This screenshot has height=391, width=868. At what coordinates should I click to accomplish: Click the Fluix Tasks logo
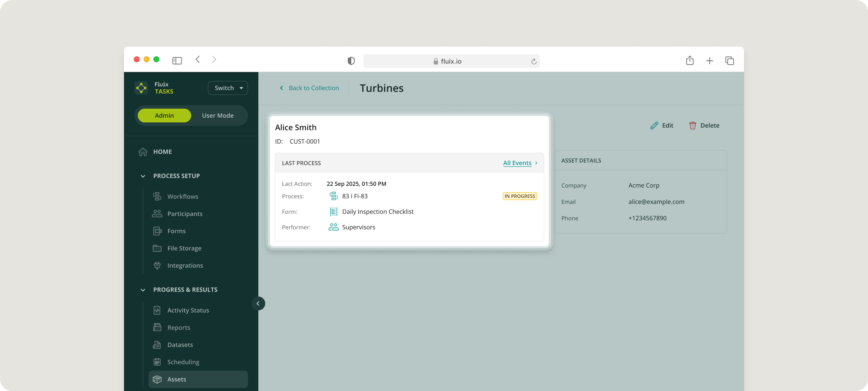click(x=141, y=88)
